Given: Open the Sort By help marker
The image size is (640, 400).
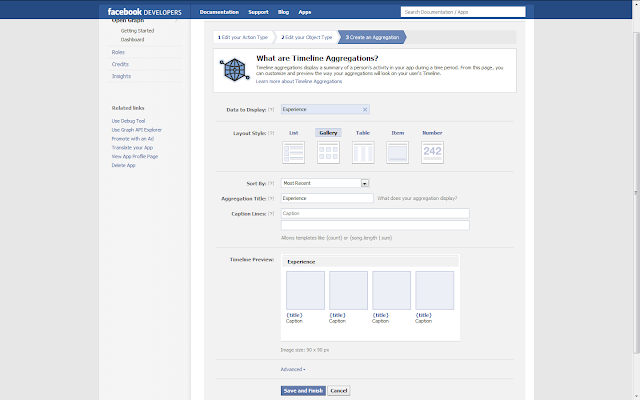Looking at the screenshot, I should coord(271,184).
